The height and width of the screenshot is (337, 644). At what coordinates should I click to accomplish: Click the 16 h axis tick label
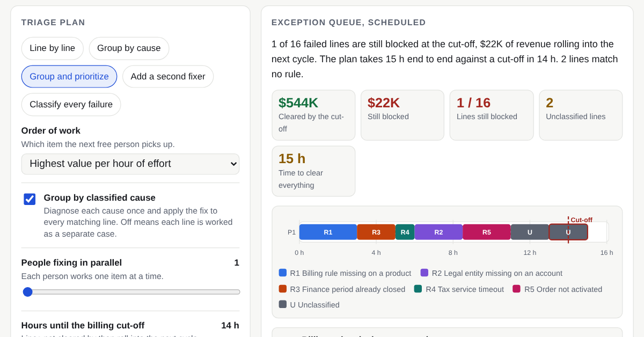pyautogui.click(x=606, y=253)
